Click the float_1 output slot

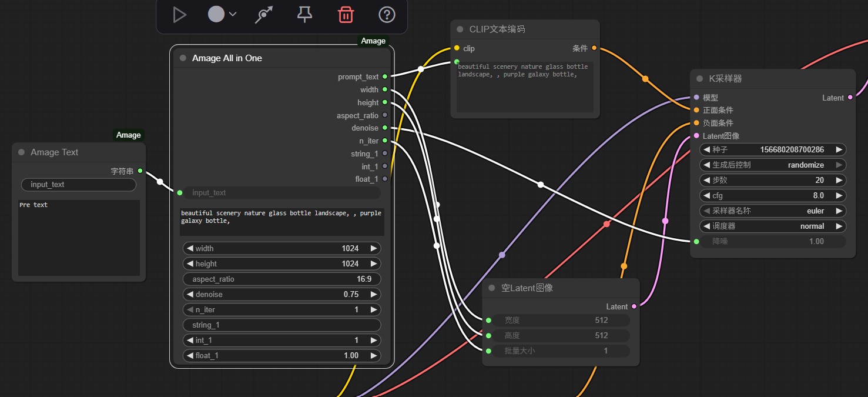click(385, 179)
